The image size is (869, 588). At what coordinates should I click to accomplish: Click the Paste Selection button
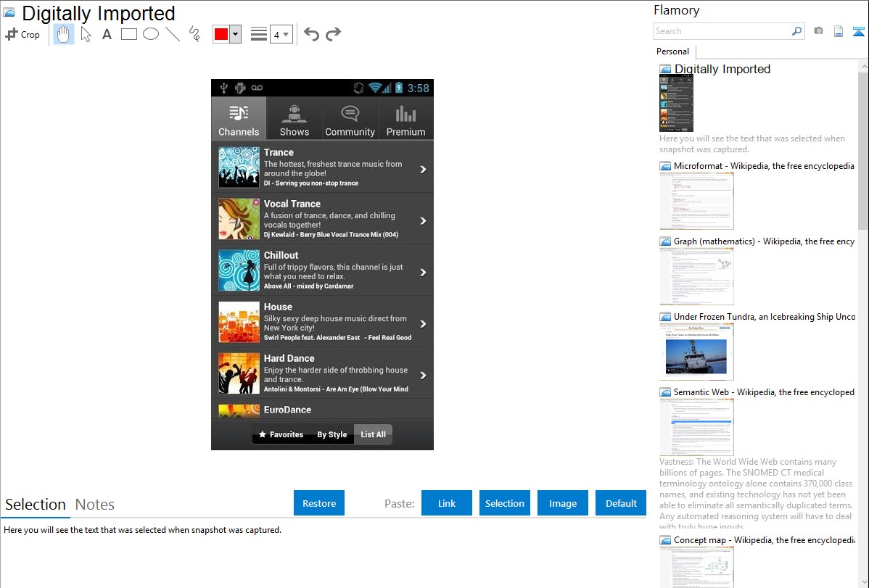pyautogui.click(x=504, y=503)
